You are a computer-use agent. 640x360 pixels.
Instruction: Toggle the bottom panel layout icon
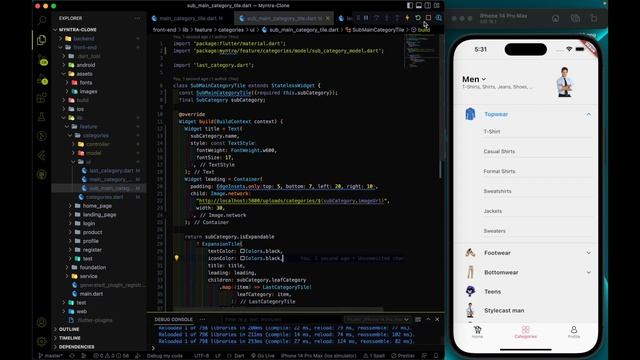pos(419,5)
